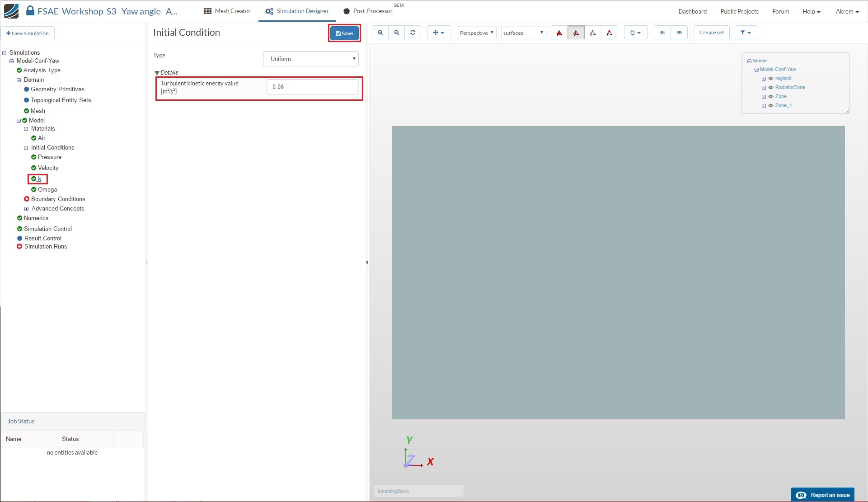Expand the Advanced Concepts tree node
This screenshot has width=868, height=502.
(x=26, y=209)
